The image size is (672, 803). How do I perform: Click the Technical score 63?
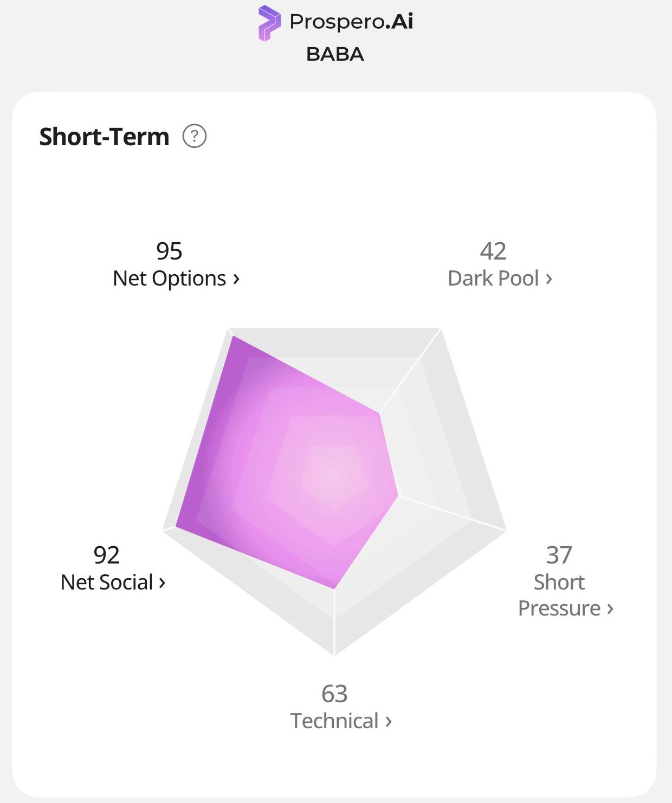[334, 694]
